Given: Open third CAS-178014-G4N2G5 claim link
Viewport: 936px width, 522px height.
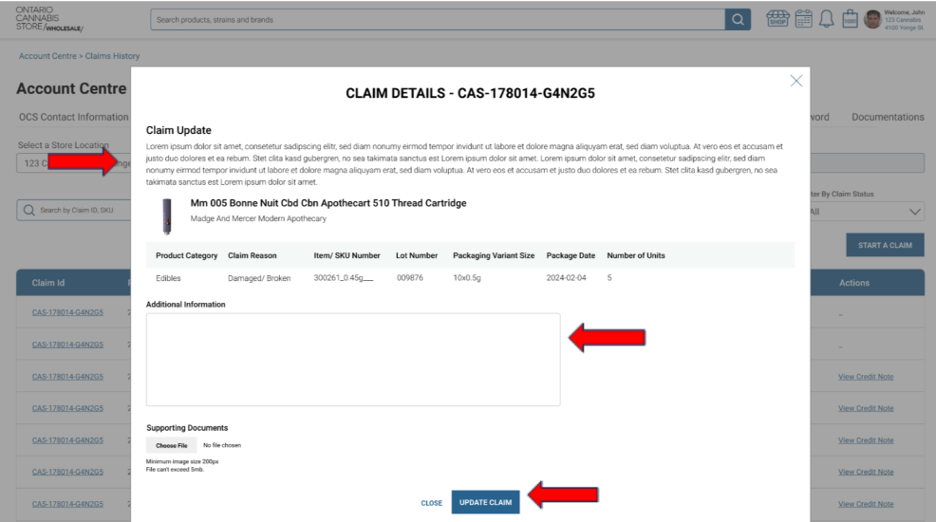Looking at the screenshot, I should [67, 377].
